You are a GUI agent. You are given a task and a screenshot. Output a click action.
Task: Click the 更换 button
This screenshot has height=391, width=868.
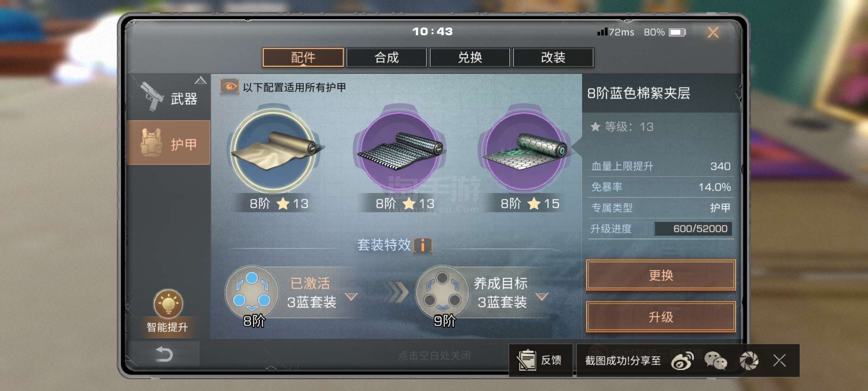pyautogui.click(x=661, y=275)
